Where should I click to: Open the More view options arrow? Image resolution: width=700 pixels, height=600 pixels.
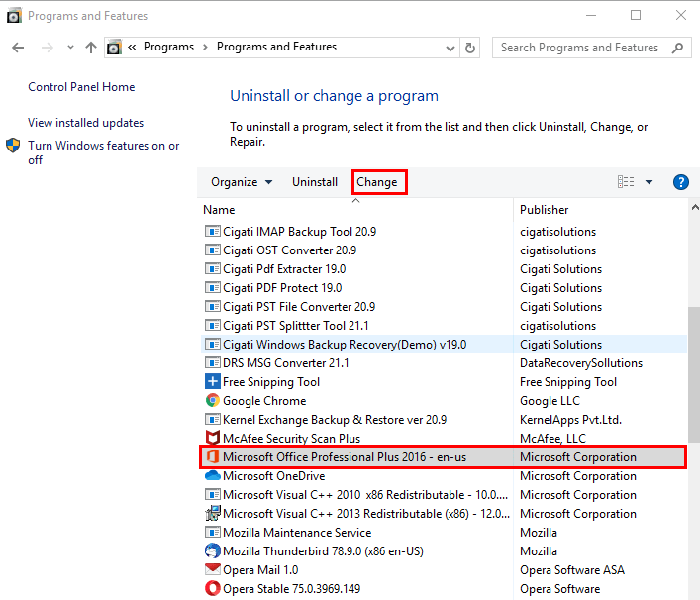[x=650, y=182]
